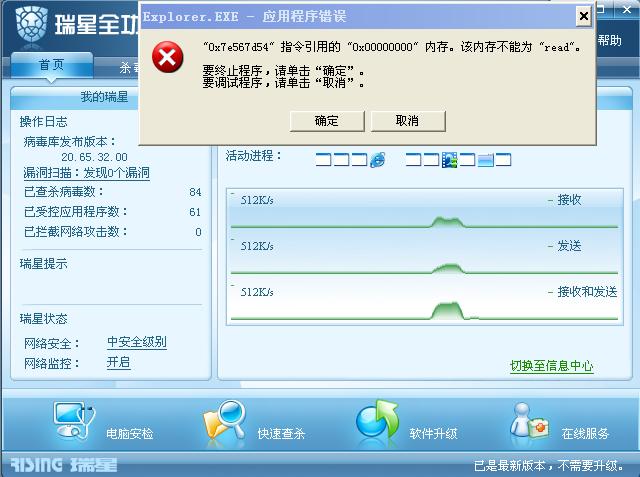Click the 确定 button in error dialog

[x=327, y=121]
